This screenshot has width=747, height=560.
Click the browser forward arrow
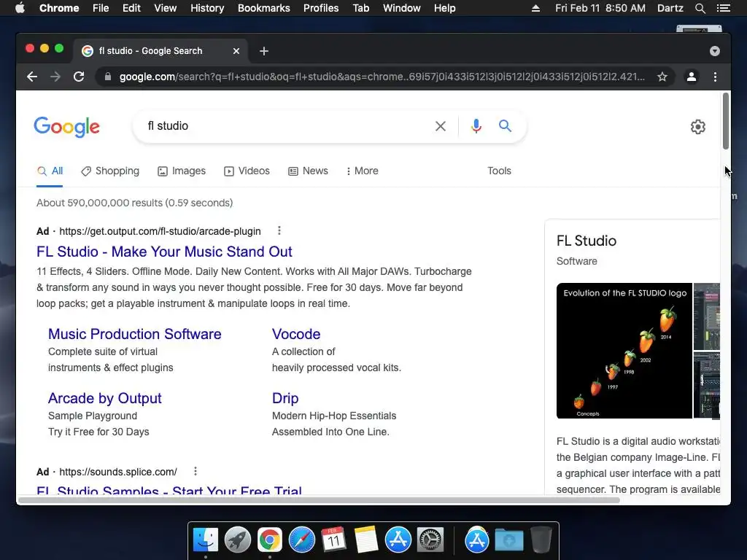pyautogui.click(x=55, y=77)
